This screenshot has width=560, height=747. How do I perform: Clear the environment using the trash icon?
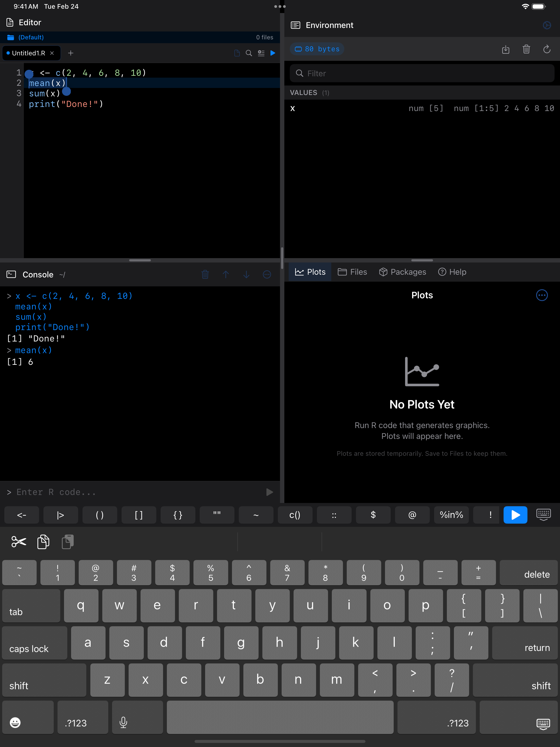pos(526,49)
